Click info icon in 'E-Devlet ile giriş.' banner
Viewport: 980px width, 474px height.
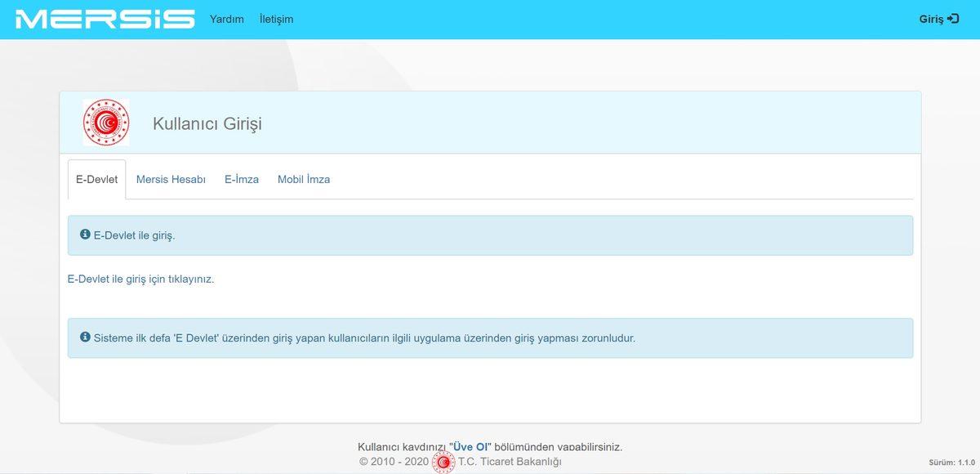85,235
